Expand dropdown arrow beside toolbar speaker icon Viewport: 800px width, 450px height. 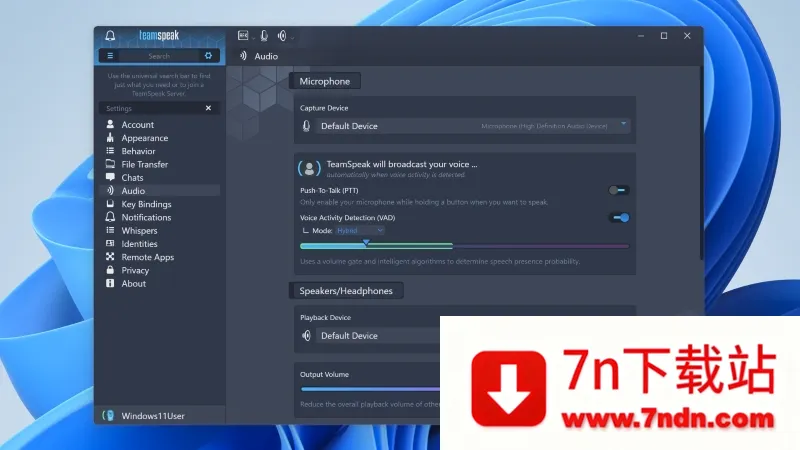(292, 37)
